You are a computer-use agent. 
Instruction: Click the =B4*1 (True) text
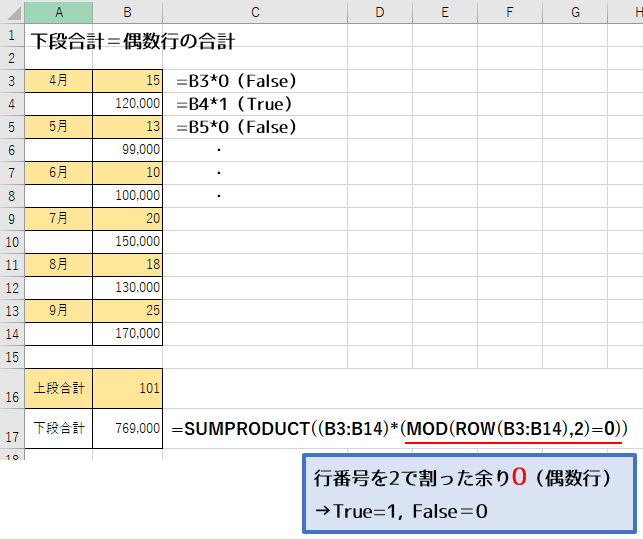[x=234, y=104]
